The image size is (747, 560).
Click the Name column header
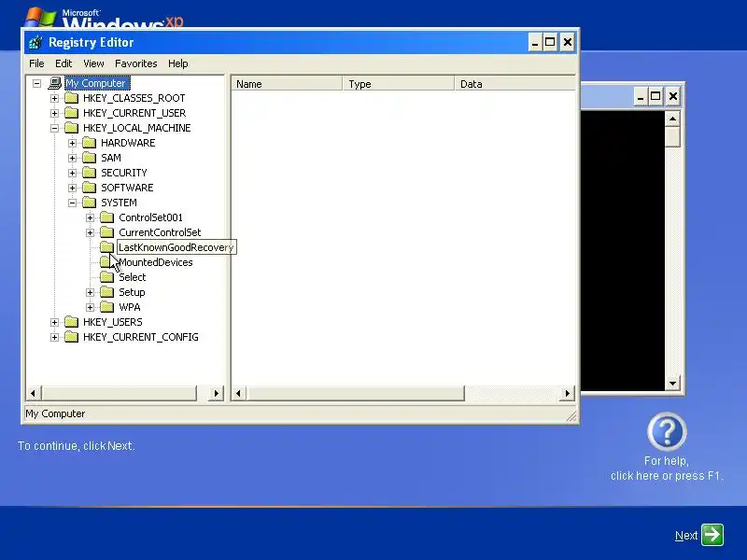pos(287,84)
